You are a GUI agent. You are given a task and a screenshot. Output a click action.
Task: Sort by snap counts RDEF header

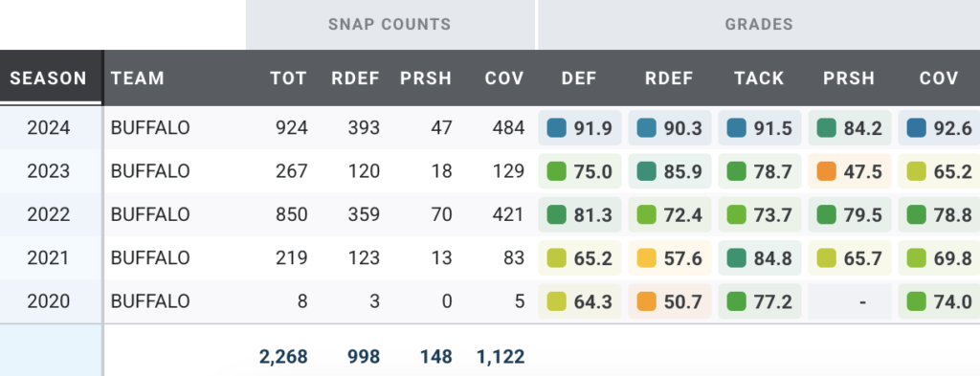[355, 78]
